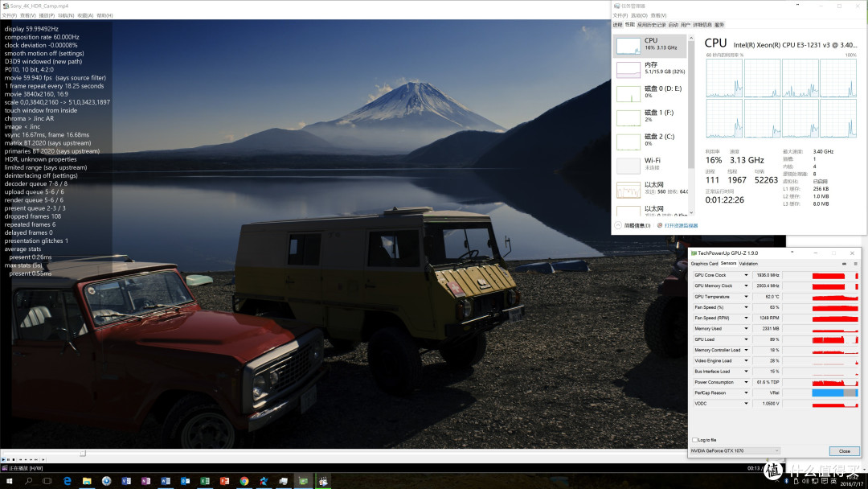Image resolution: width=868 pixels, height=489 pixels.
Task: Switch to media player taskbar icon
Action: (323, 481)
